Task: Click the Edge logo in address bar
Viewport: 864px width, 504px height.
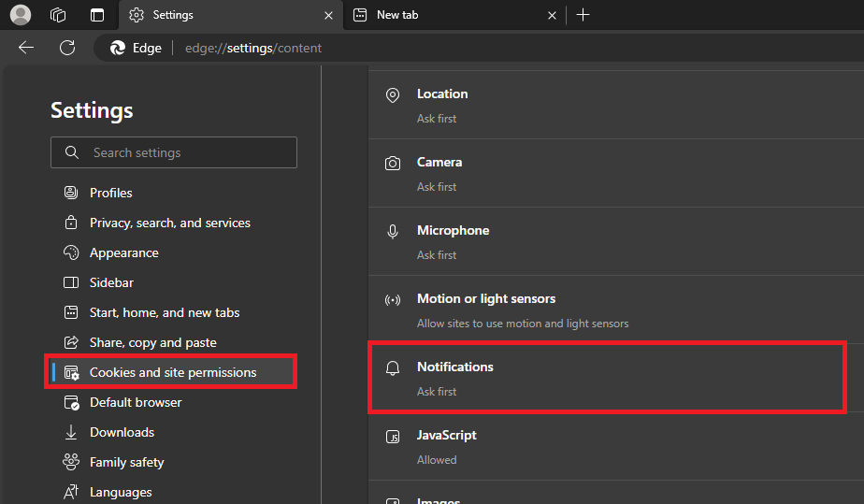Action: (118, 48)
